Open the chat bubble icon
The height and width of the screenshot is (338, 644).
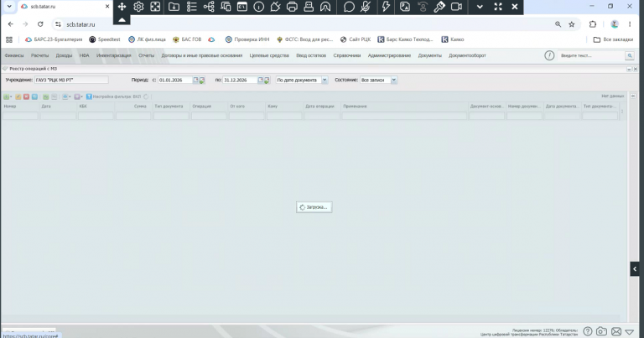point(349,7)
